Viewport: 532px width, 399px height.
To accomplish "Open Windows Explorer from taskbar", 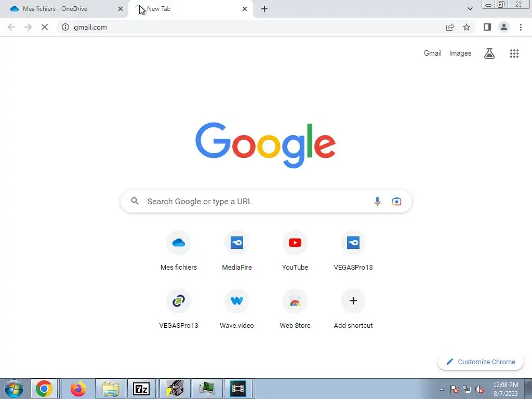I will [x=111, y=389].
